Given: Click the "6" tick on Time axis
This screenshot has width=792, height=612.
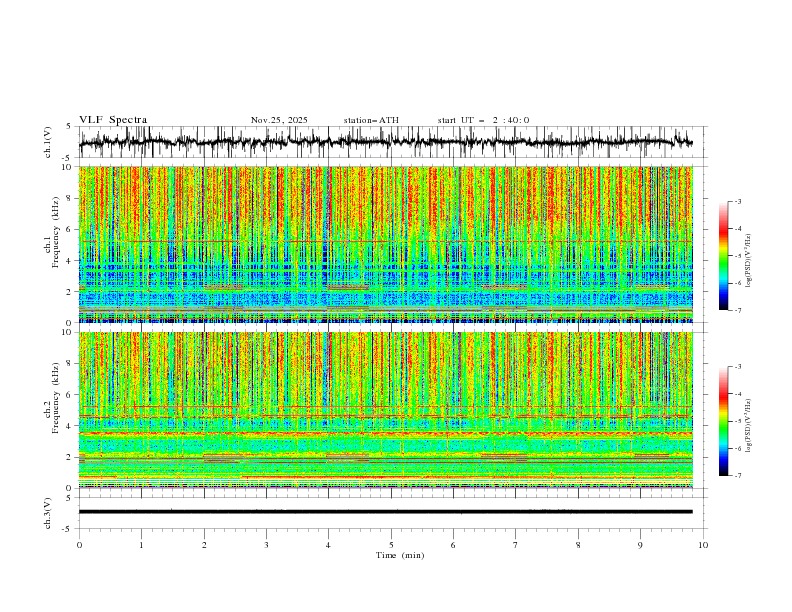Looking at the screenshot, I should [x=453, y=545].
